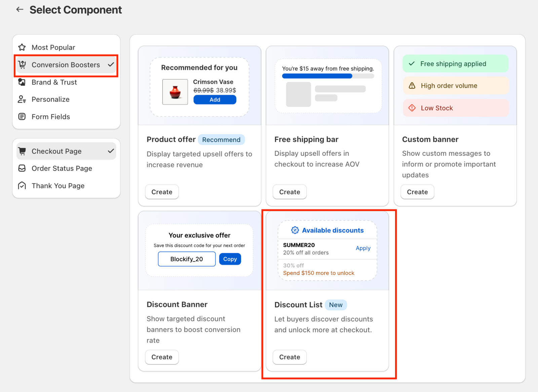
Task: Click the checkmark beside Checkout Page
Action: coord(111,151)
